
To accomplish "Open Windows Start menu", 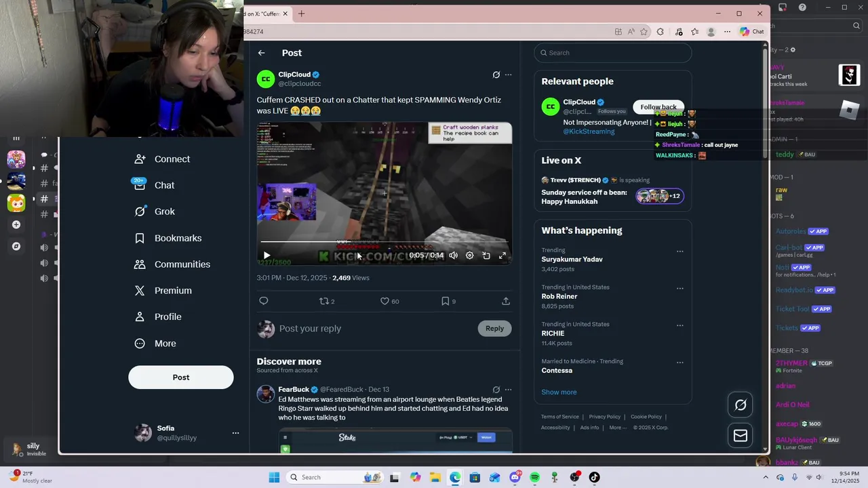I will [274, 477].
